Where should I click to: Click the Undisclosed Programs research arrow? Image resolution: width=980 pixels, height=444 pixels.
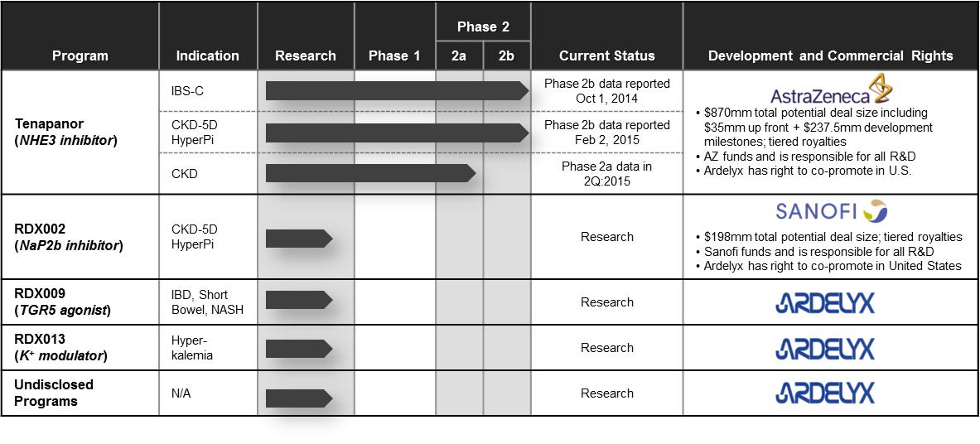298,394
